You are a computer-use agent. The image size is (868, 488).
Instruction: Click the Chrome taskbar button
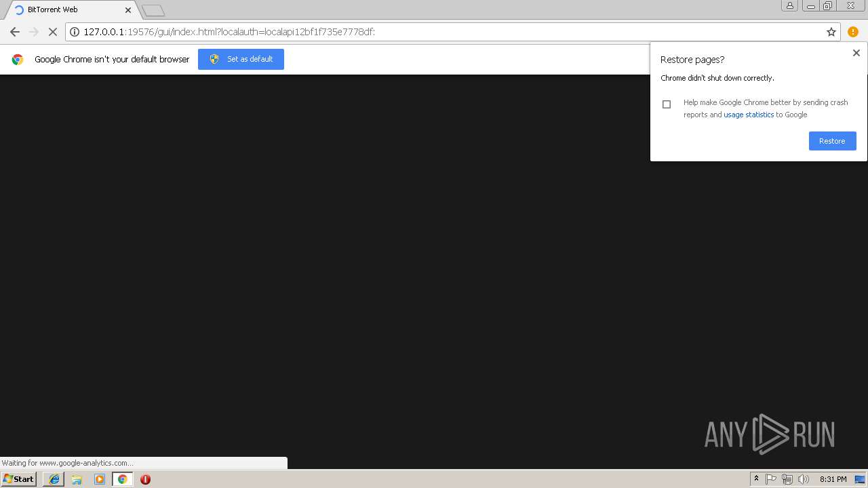pyautogui.click(x=123, y=479)
